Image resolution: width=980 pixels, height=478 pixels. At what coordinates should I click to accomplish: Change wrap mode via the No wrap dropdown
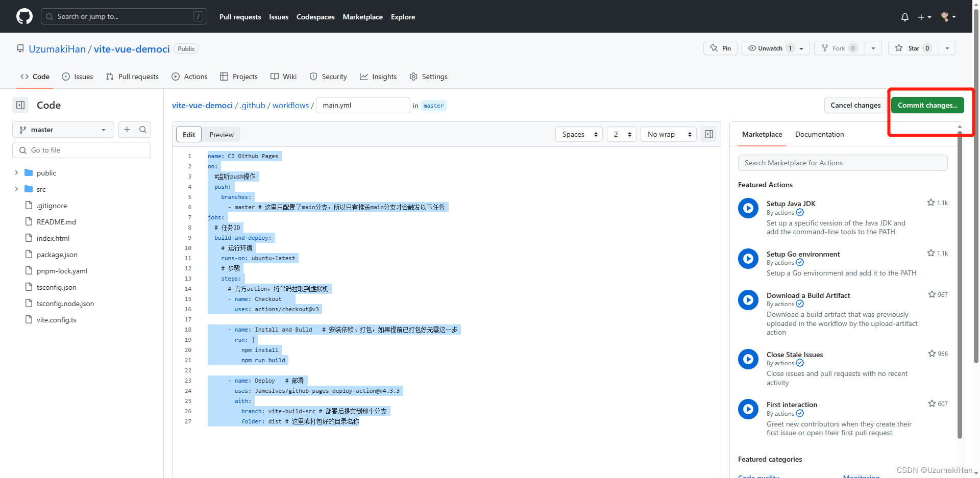pyautogui.click(x=668, y=134)
